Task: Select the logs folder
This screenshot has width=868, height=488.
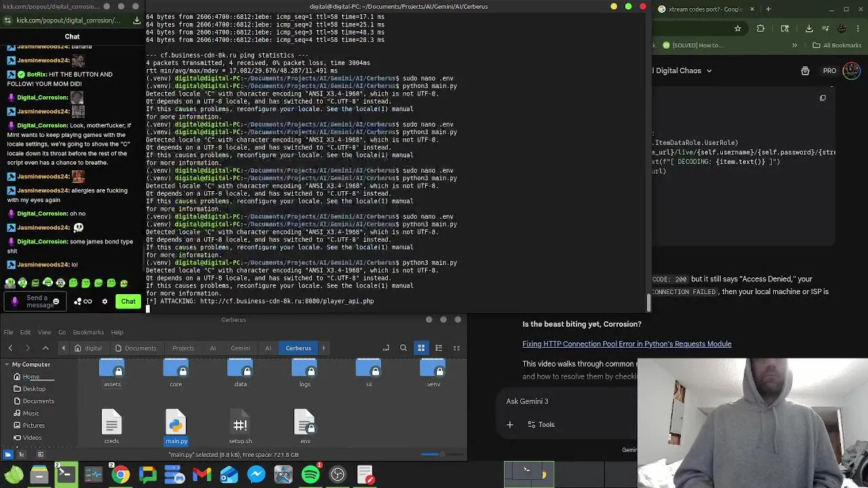Action: (x=304, y=373)
